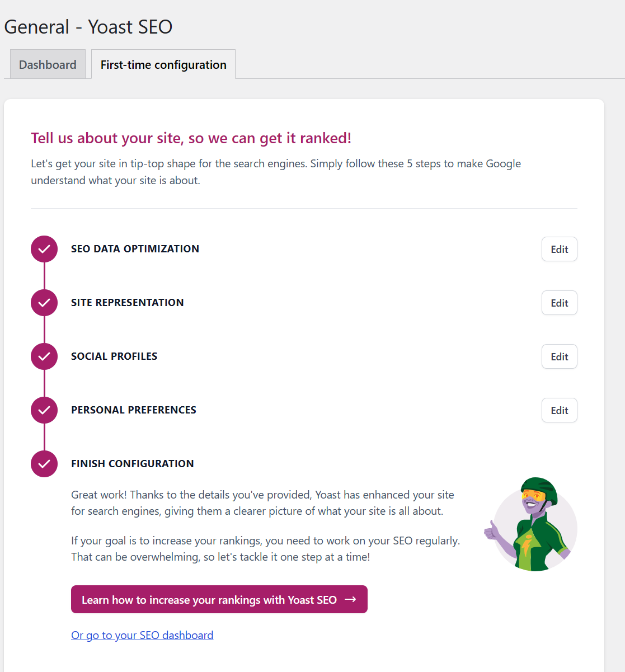Image resolution: width=625 pixels, height=672 pixels.
Task: Click the Social Profiles checkmark circle
Action: click(x=44, y=356)
